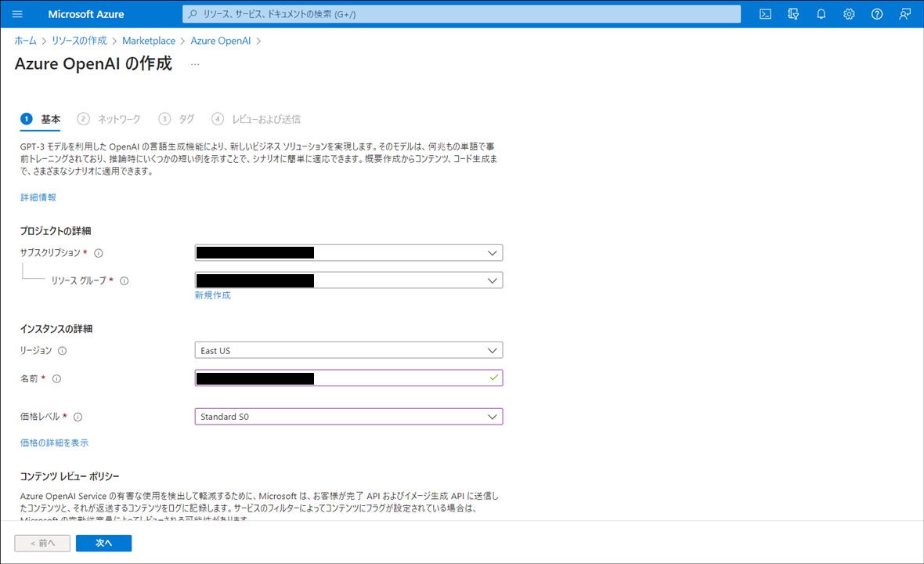The width and height of the screenshot is (924, 564).
Task: Click the search magnifier icon
Action: (193, 14)
